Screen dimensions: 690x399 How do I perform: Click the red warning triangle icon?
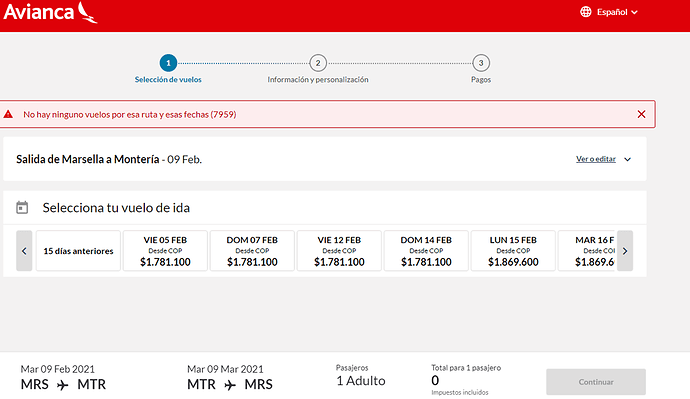tap(8, 114)
